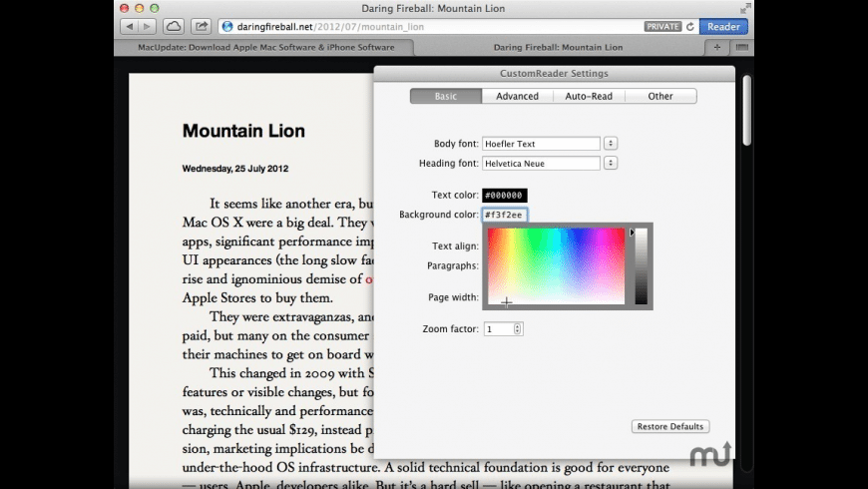
Task: Pick a color in the rainbow hue palette
Action: 556,265
